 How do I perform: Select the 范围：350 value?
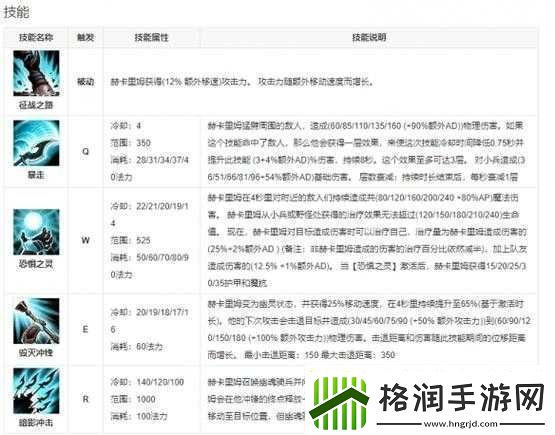coord(131,143)
